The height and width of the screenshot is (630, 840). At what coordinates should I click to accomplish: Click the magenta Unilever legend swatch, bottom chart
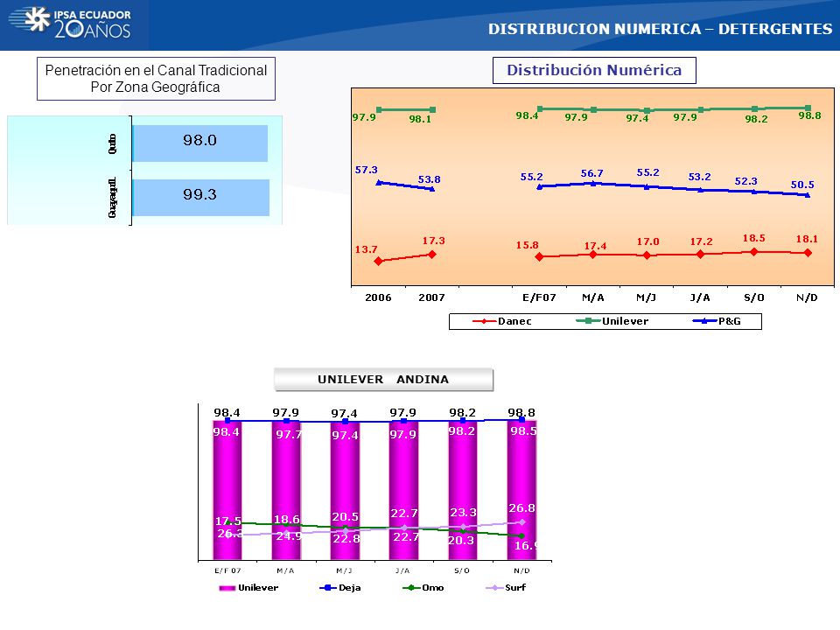point(227,588)
